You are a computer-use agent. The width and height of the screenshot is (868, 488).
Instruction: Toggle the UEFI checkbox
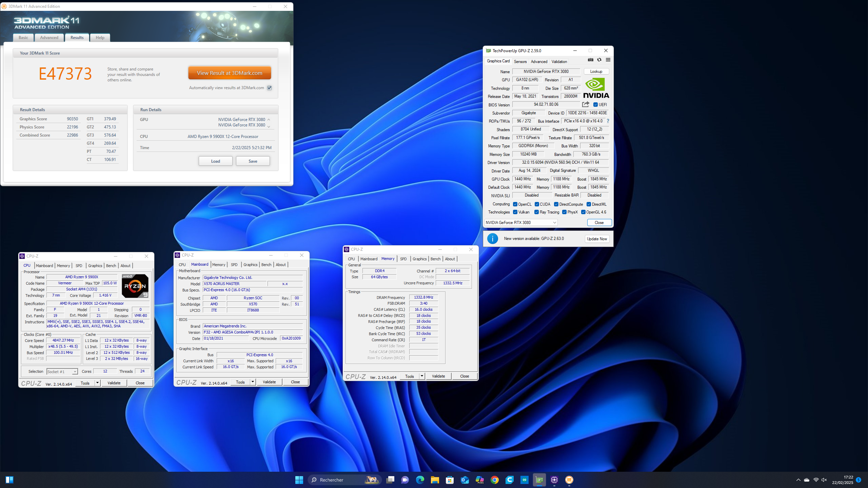point(596,105)
